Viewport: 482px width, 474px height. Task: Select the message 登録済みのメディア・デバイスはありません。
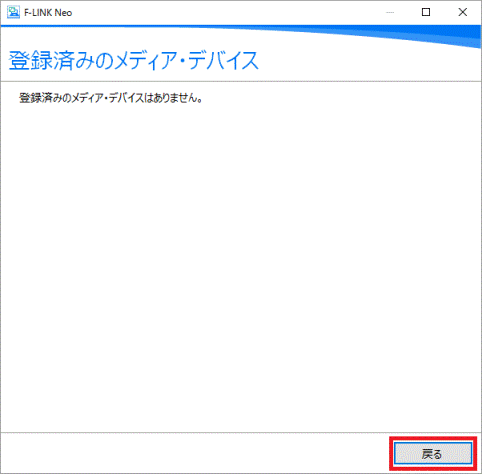111,98
